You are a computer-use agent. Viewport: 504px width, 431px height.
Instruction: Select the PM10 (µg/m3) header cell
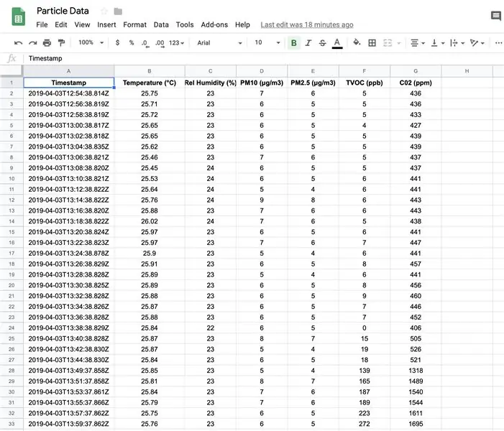pyautogui.click(x=262, y=83)
